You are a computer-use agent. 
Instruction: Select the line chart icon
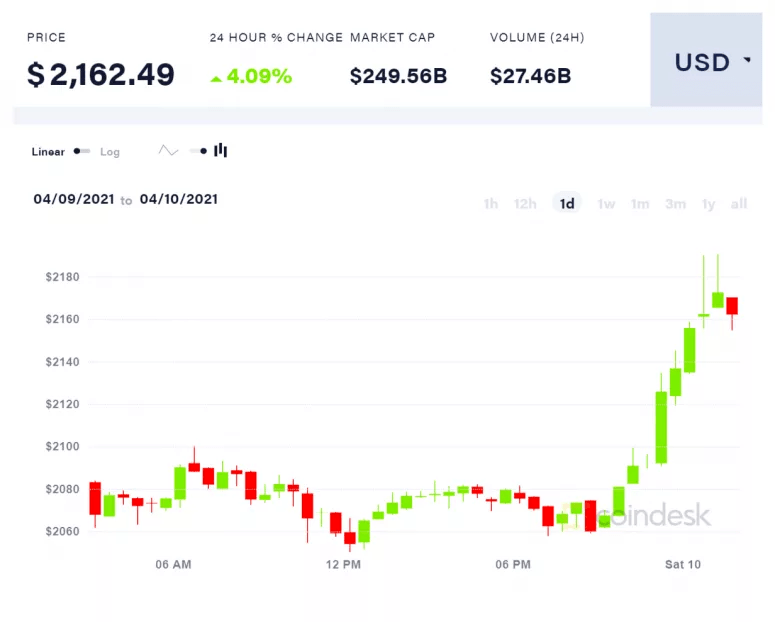click(168, 150)
